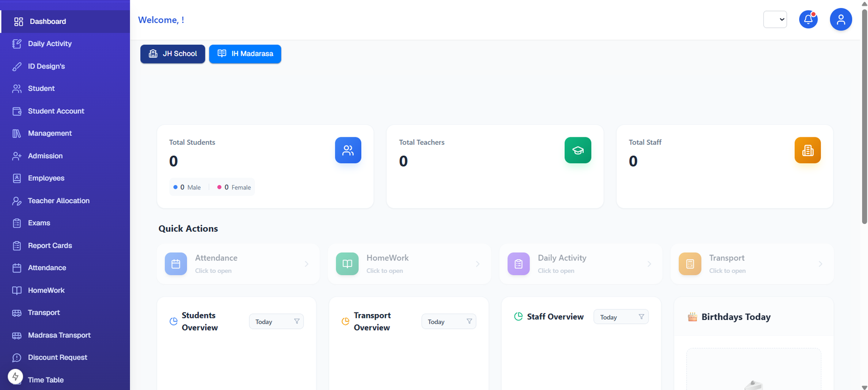Image resolution: width=868 pixels, height=390 pixels.
Task: Click the Welcome greeting text
Action: pos(161,20)
